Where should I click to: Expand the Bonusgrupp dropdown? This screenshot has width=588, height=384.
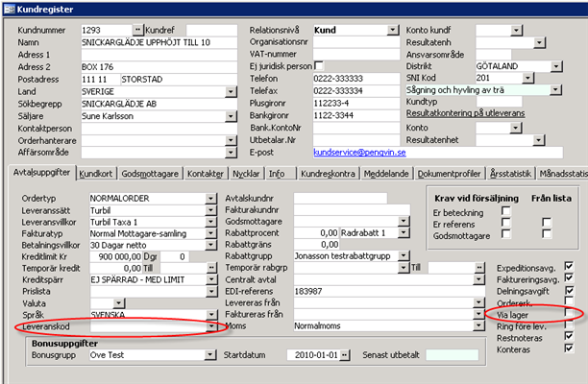210,356
